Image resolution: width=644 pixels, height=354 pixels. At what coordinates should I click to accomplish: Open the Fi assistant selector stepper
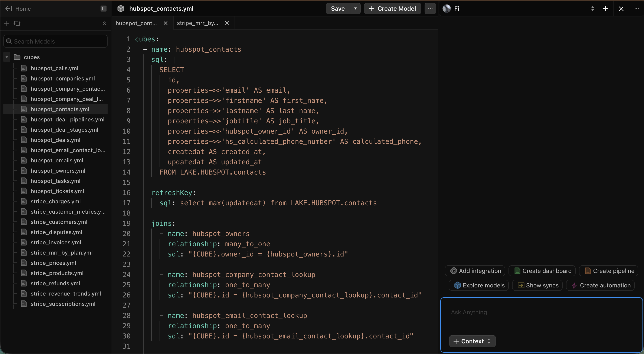click(x=592, y=9)
